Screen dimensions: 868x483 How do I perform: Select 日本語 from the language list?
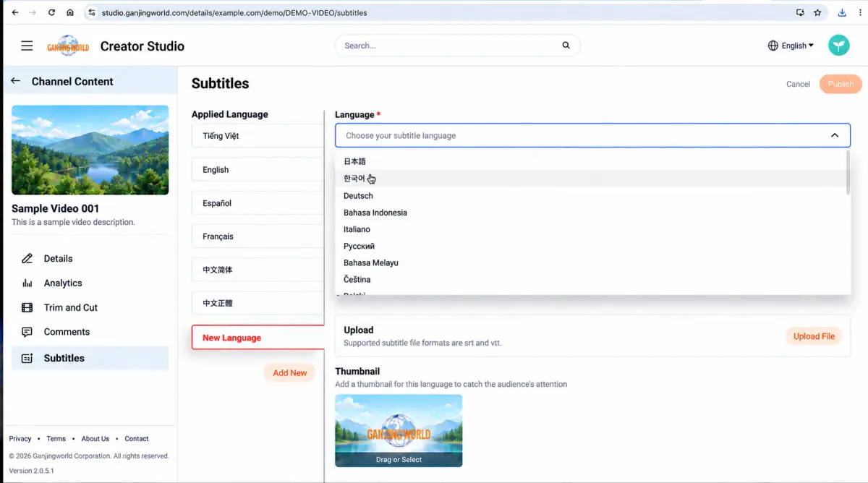[590, 161]
